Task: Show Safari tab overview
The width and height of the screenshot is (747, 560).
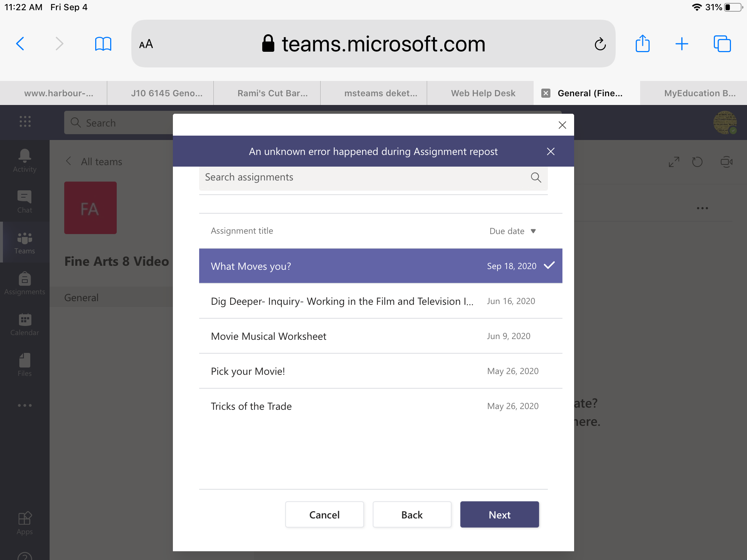Action: (722, 44)
